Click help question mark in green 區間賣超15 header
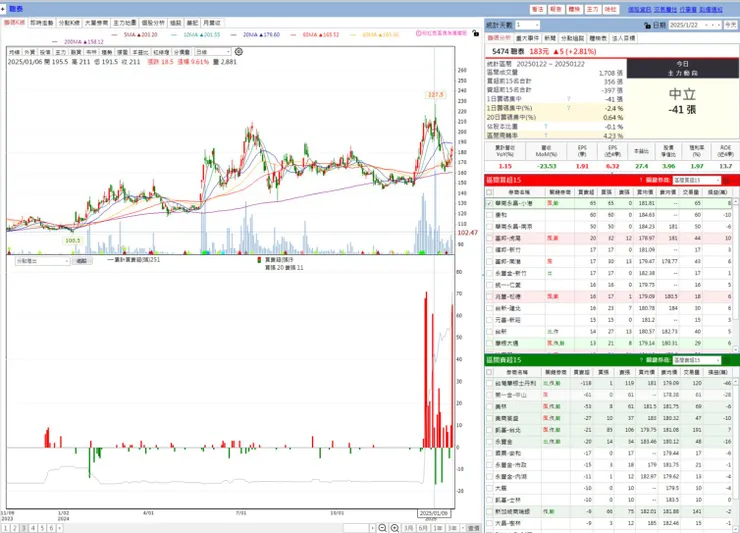Image resolution: width=740 pixels, height=533 pixels. (x=640, y=360)
